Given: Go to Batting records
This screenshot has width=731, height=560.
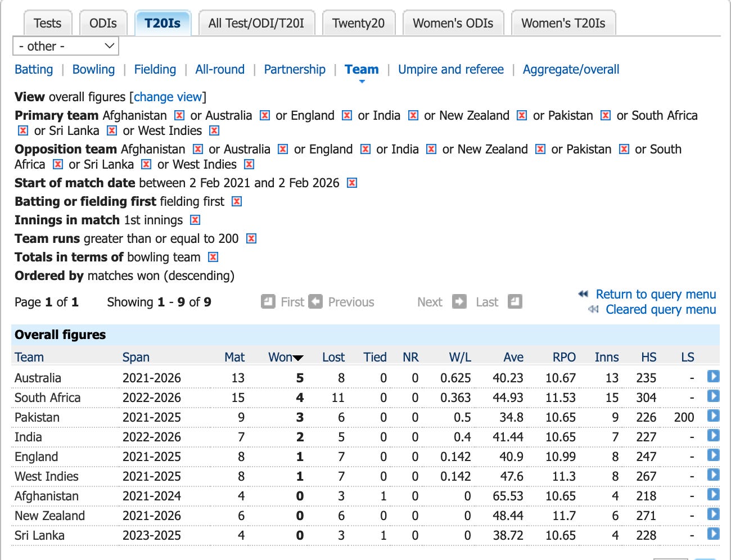Looking at the screenshot, I should click(34, 69).
